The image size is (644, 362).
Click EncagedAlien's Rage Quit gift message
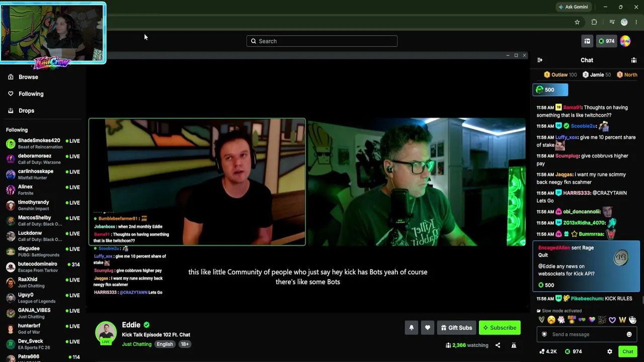[586, 266]
